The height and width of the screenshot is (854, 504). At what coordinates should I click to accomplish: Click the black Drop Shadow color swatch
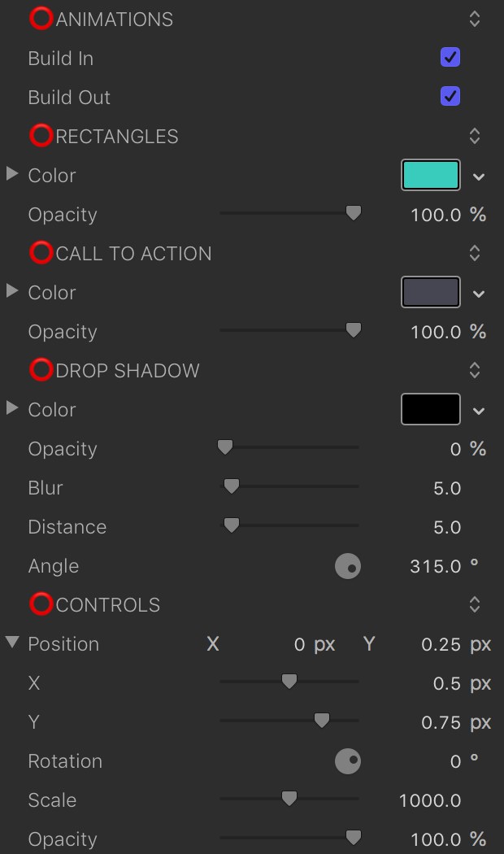(x=431, y=409)
